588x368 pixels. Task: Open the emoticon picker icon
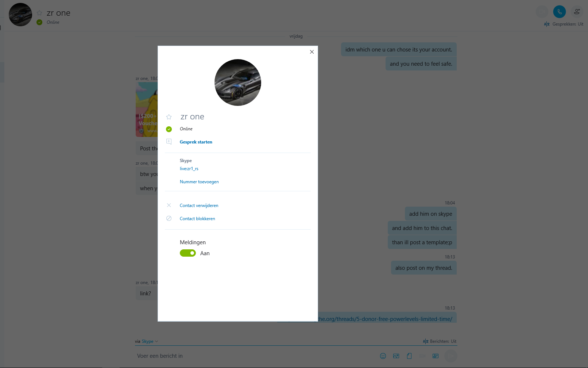click(x=383, y=356)
